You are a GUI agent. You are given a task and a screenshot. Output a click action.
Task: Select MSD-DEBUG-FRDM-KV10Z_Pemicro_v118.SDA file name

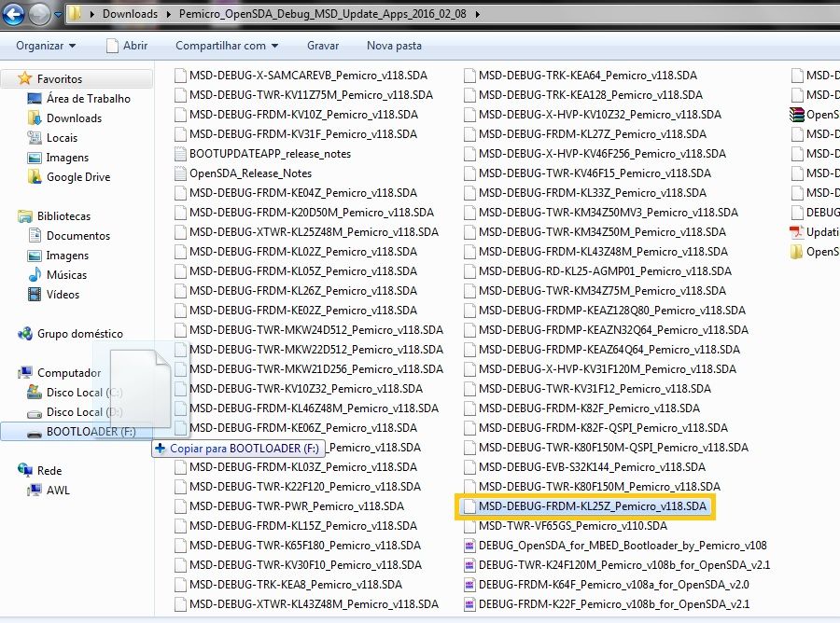(303, 115)
